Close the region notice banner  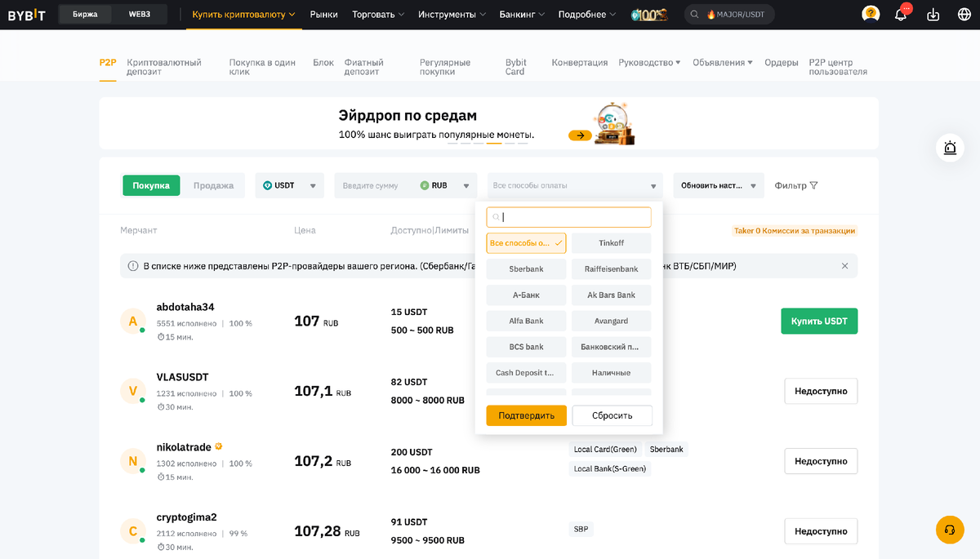point(844,266)
